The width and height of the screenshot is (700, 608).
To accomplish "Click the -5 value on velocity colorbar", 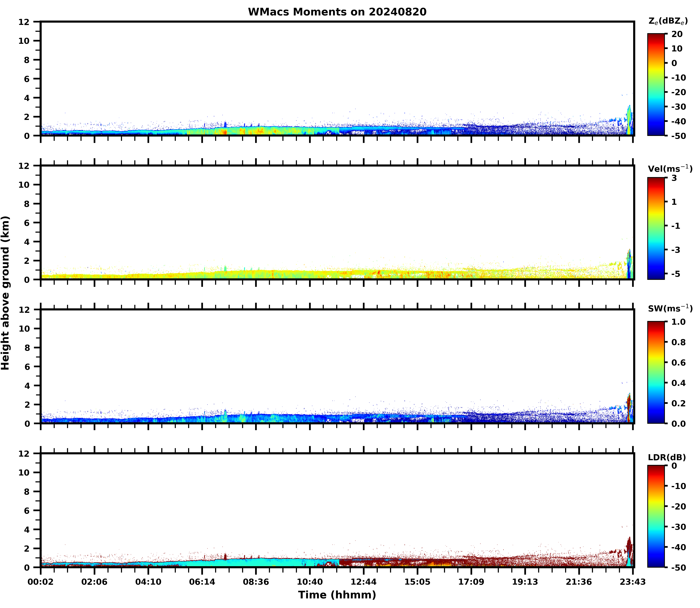I will pos(675,274).
